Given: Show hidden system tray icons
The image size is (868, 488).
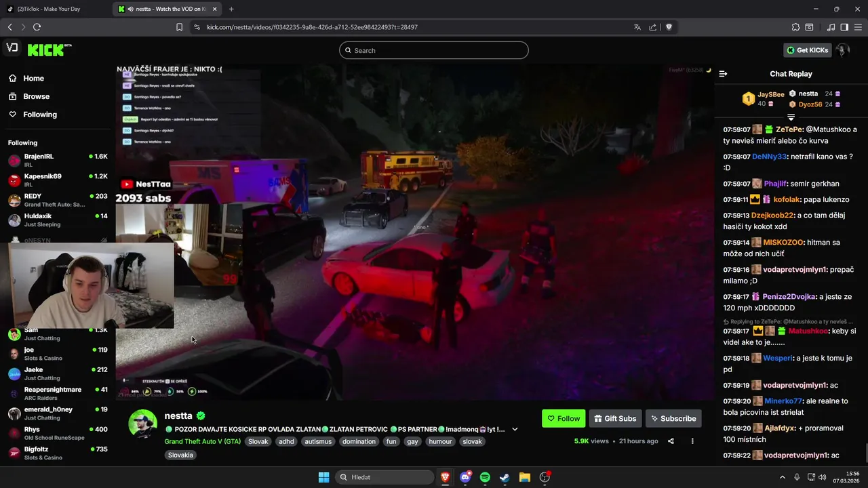Looking at the screenshot, I should 782,477.
